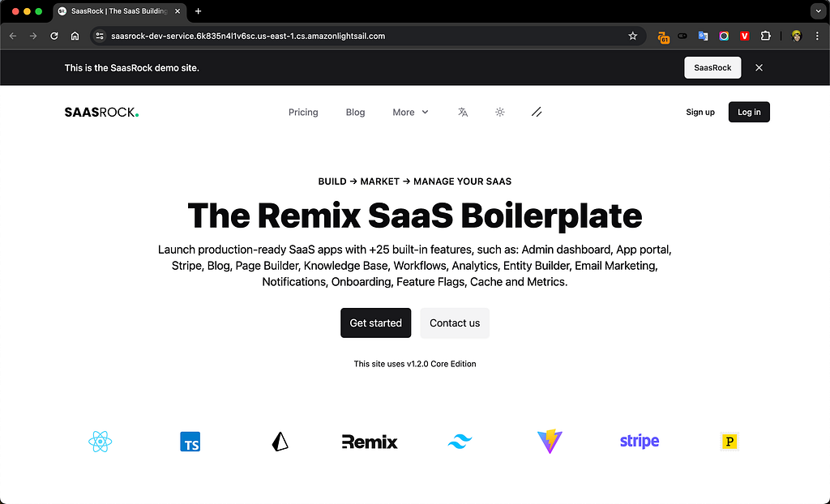Click the React logo icon
830x504 pixels.
tap(100, 442)
